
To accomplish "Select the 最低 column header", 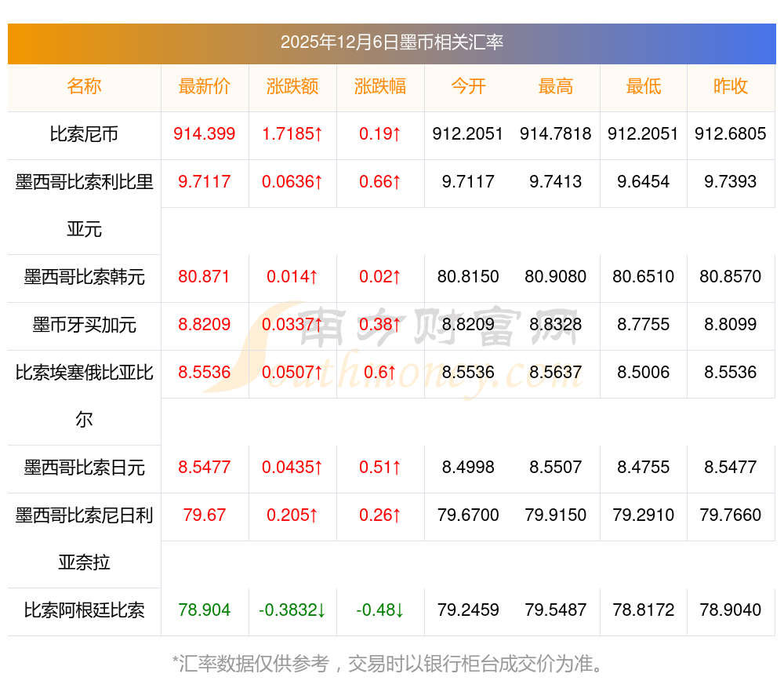I will coord(644,87).
